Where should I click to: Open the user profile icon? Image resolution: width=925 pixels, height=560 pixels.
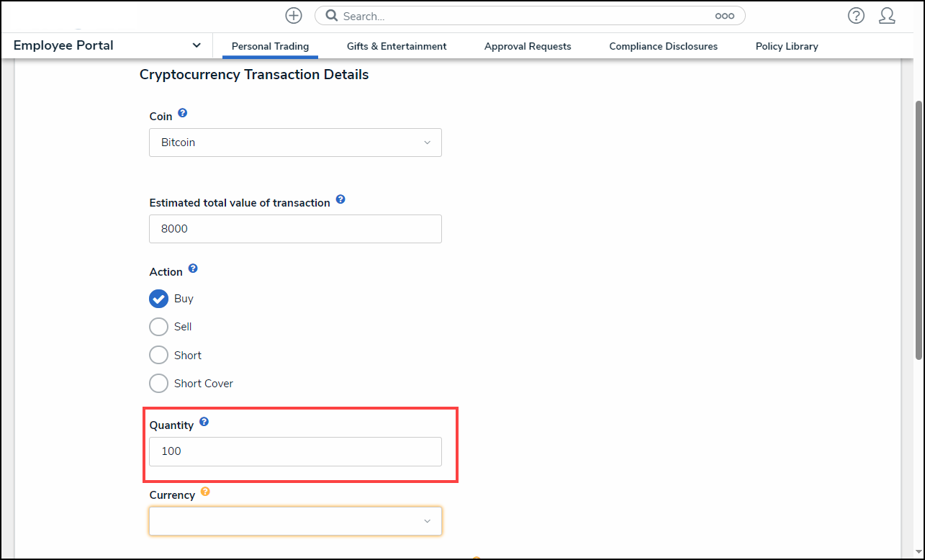887,16
